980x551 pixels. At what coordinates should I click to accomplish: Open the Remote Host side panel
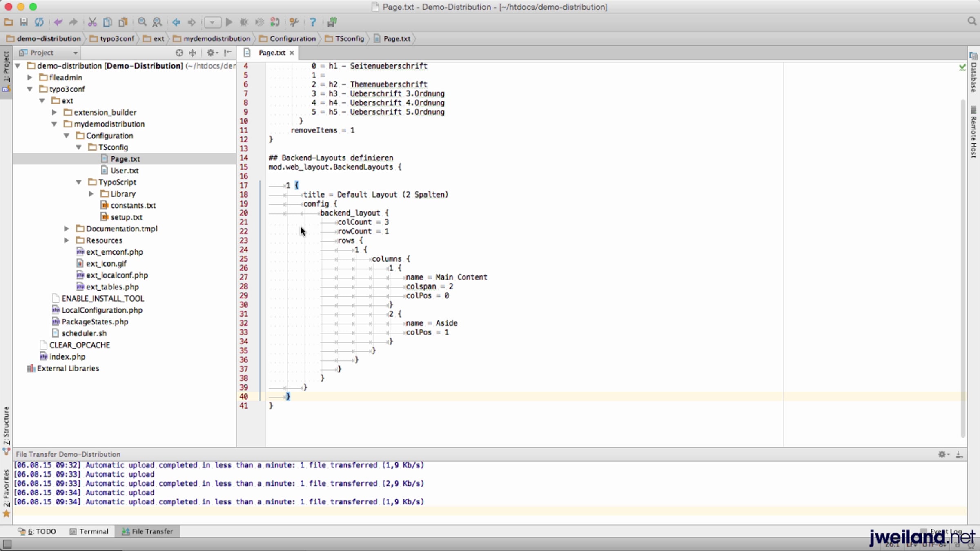973,132
